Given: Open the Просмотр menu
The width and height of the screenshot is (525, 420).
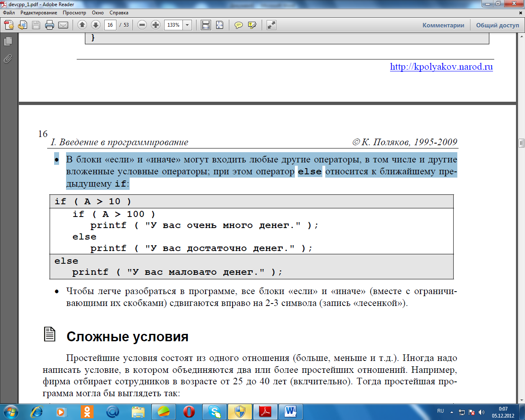Looking at the screenshot, I should click(x=74, y=13).
